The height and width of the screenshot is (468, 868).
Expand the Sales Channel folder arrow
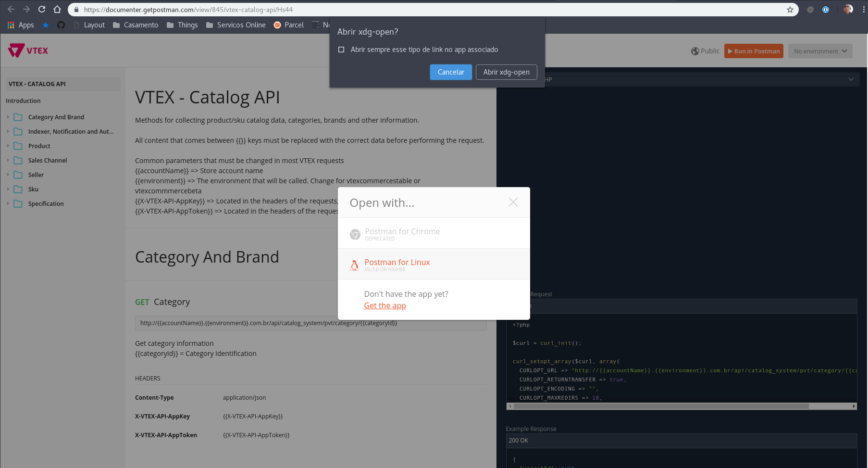8,160
